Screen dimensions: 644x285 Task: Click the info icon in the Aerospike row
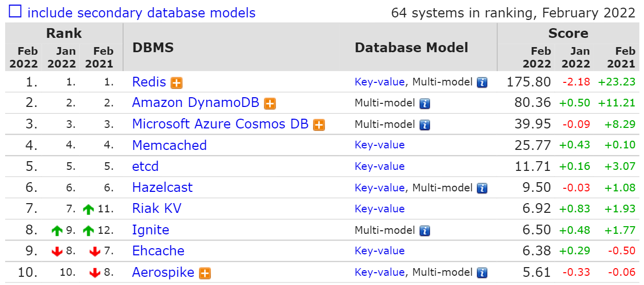[482, 273]
